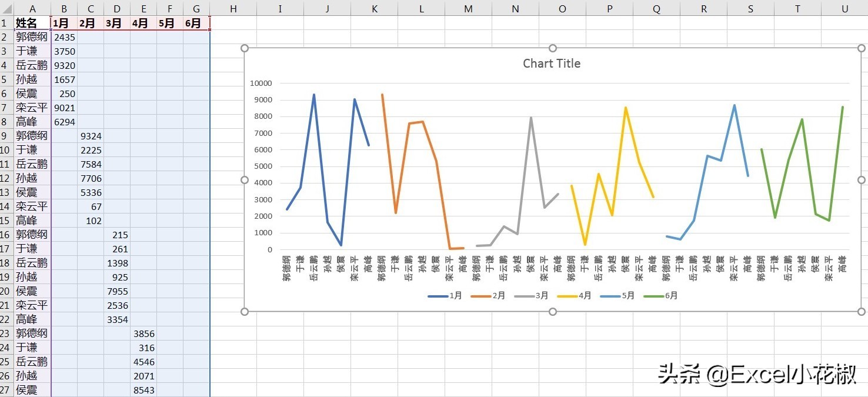Select the 1月 legend entry
This screenshot has width=868, height=397.
pos(445,296)
